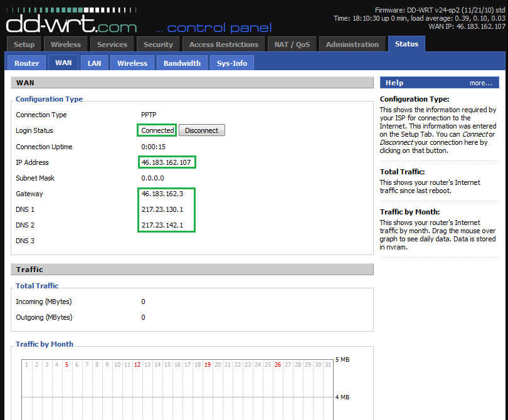The image size is (508, 420).
Task: Click the WAN IP text in header
Action: point(467,26)
